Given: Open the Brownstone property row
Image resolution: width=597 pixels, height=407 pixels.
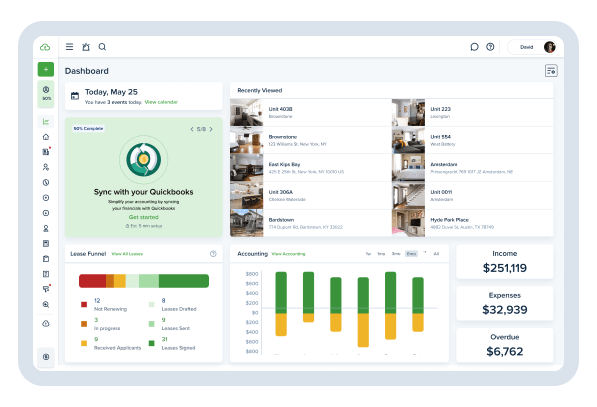Looking at the screenshot, I should click(311, 140).
